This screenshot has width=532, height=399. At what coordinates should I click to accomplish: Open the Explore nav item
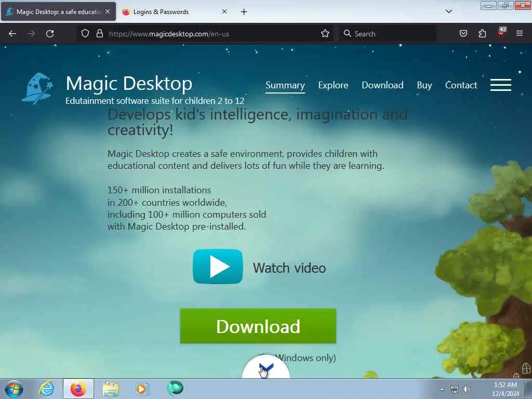(333, 85)
